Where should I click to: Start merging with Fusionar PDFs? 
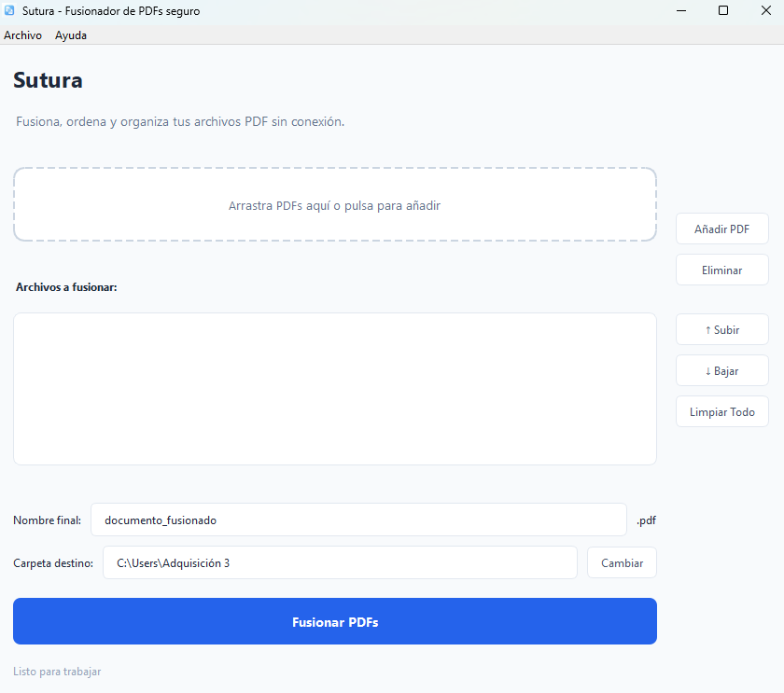[334, 621]
